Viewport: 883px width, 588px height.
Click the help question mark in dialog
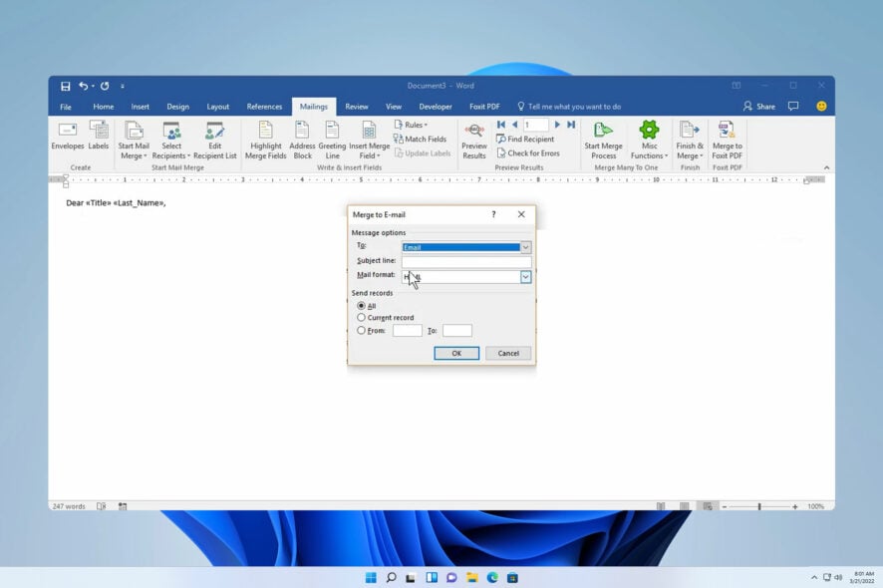coord(494,214)
